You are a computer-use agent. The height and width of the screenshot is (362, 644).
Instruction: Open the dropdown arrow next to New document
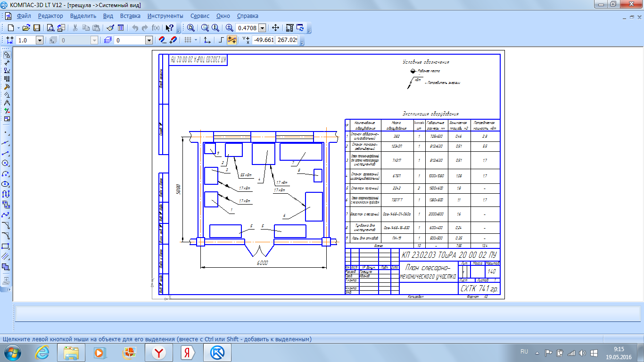[x=18, y=28]
